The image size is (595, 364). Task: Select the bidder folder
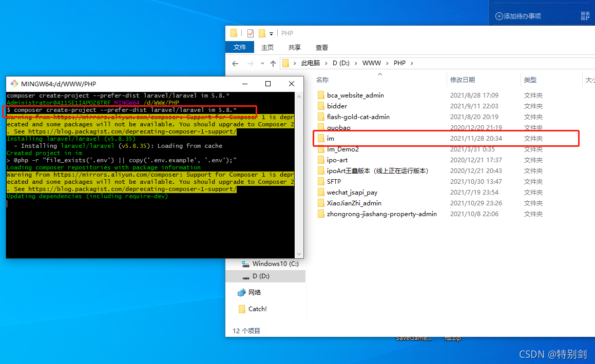(337, 106)
